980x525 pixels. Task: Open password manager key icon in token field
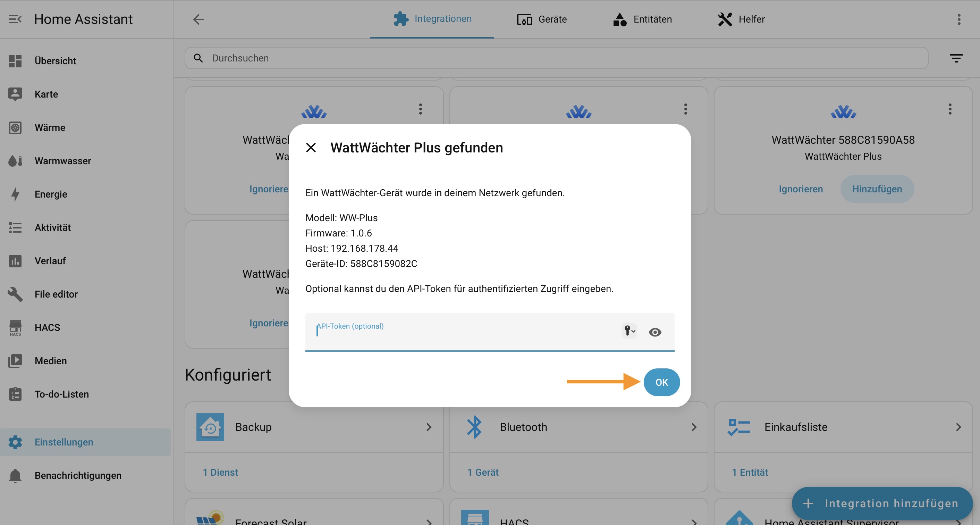click(629, 331)
